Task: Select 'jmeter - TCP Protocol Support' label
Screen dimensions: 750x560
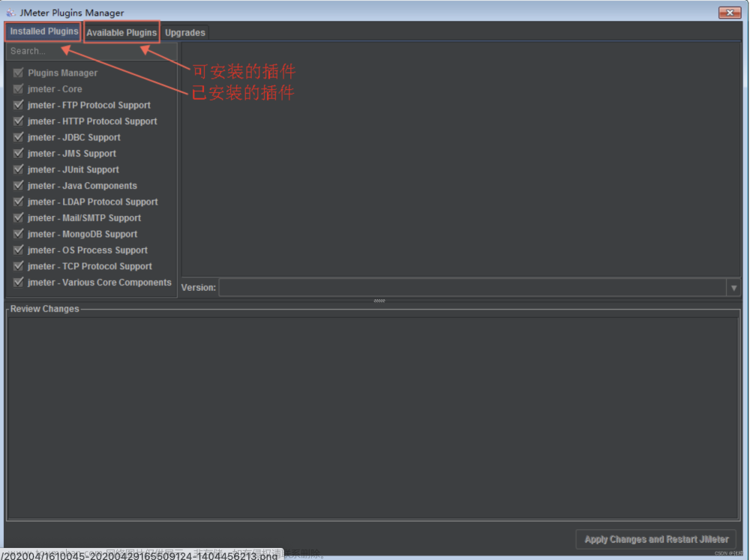Action: coord(90,266)
